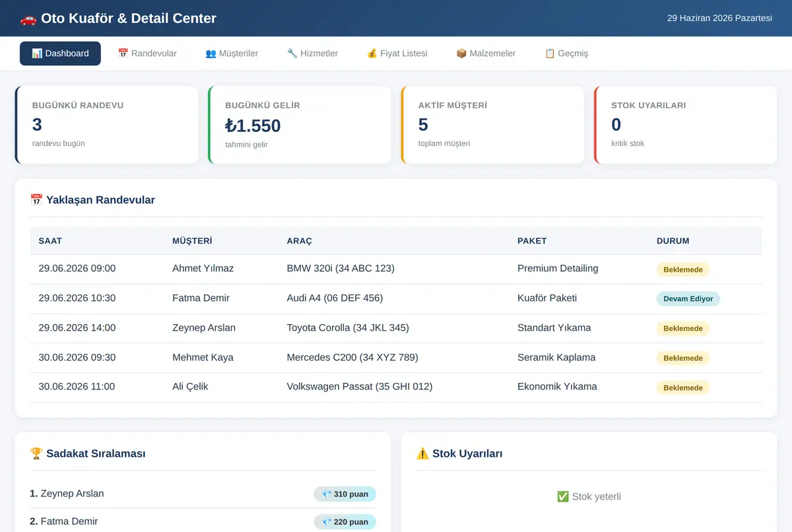Click the header date 29 Haziran 2026 Pazartesi
The width and height of the screenshot is (792, 532).
click(x=719, y=18)
